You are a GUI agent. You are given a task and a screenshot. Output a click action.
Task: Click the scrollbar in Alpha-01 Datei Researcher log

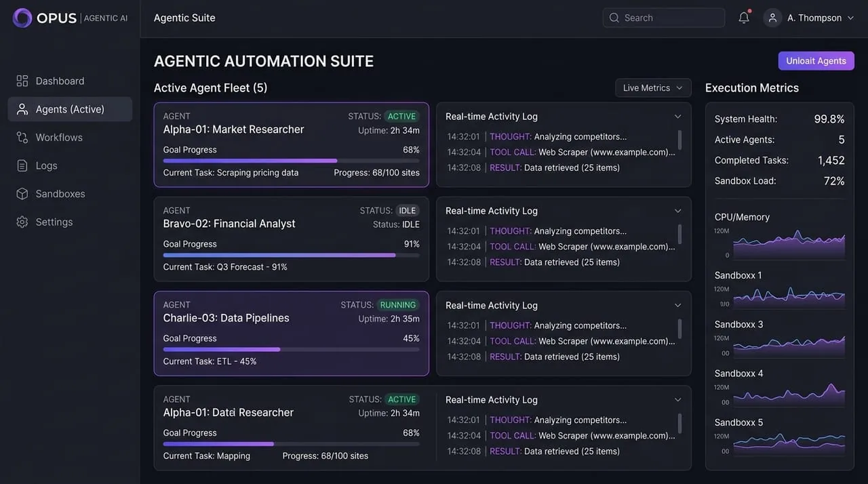click(679, 424)
